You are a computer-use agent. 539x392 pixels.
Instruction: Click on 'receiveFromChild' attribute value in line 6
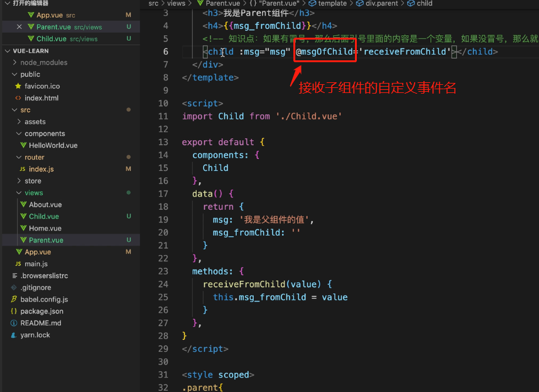pyautogui.click(x=405, y=52)
